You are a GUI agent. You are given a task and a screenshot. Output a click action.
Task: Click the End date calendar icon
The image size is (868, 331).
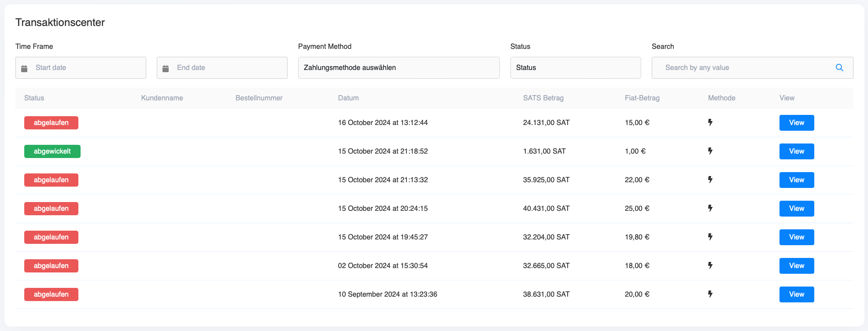166,68
